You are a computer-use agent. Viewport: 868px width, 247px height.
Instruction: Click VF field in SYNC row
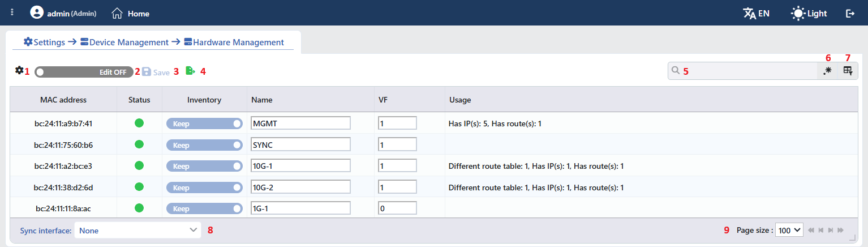coord(397,144)
